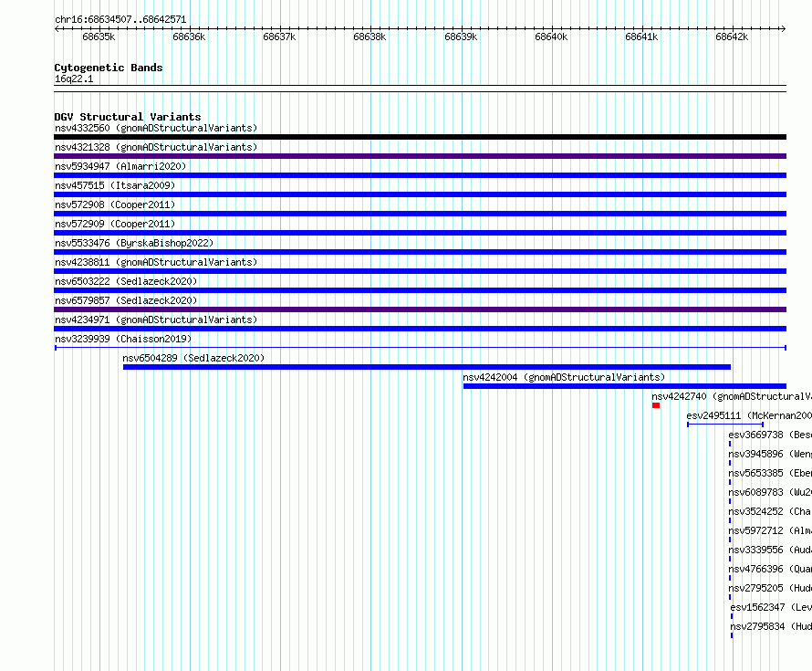Click the nsv6503222 blue variant bar
This screenshot has width=812, height=671.
click(x=420, y=290)
